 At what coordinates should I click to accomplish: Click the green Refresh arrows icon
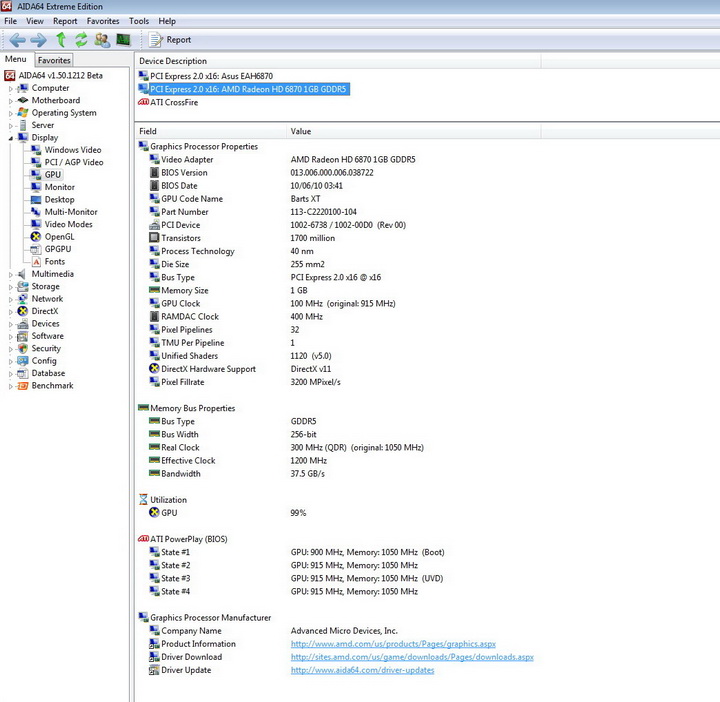[81, 40]
